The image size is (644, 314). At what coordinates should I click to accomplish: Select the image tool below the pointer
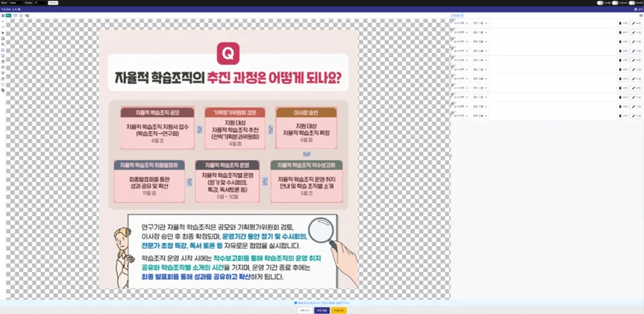[3, 39]
